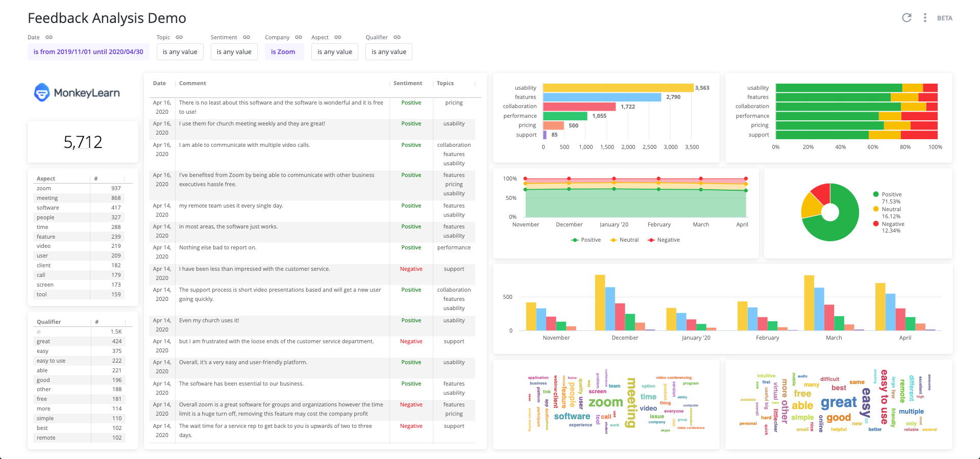The height and width of the screenshot is (459, 980).
Task: Click the 'feature' row in Aspect table
Action: point(79,237)
